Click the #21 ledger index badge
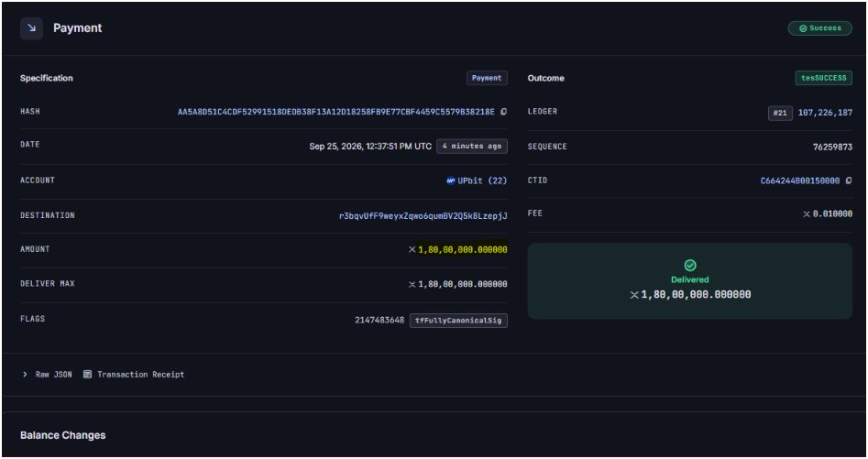868x459 pixels. coord(780,113)
